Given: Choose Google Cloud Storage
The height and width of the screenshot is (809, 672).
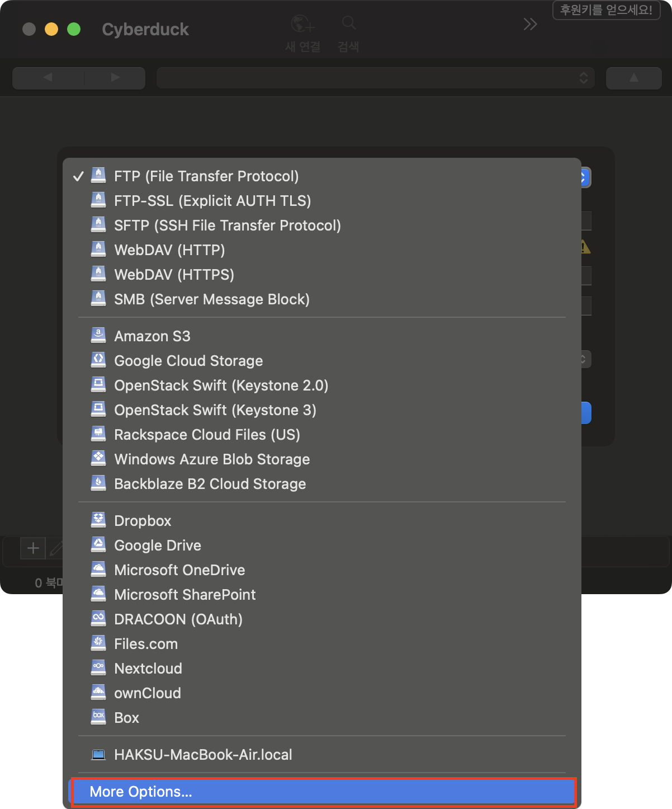Looking at the screenshot, I should coord(188,361).
